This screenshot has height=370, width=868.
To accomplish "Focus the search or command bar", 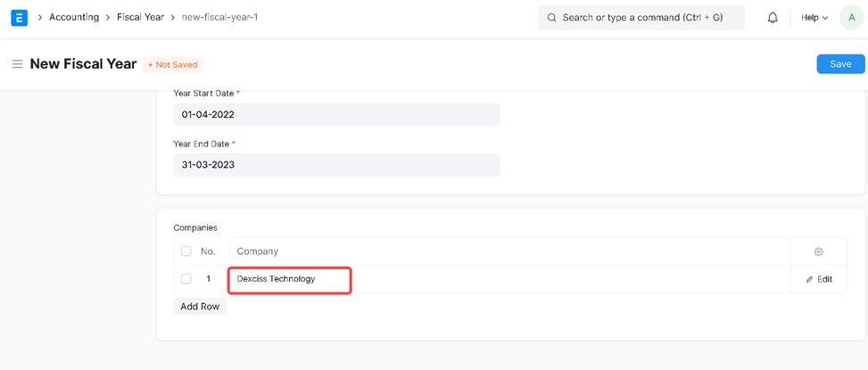I will coord(642,18).
